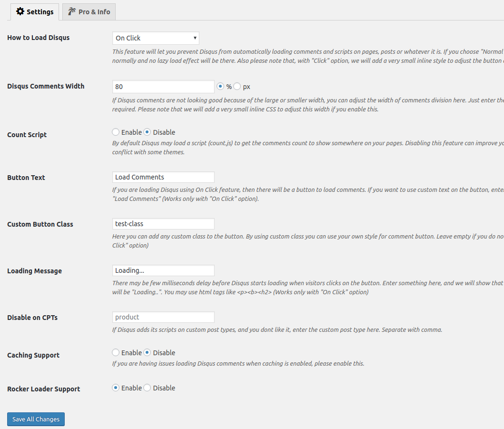This screenshot has width=504, height=429.
Task: Select percent unit for comments width
Action: coord(220,87)
